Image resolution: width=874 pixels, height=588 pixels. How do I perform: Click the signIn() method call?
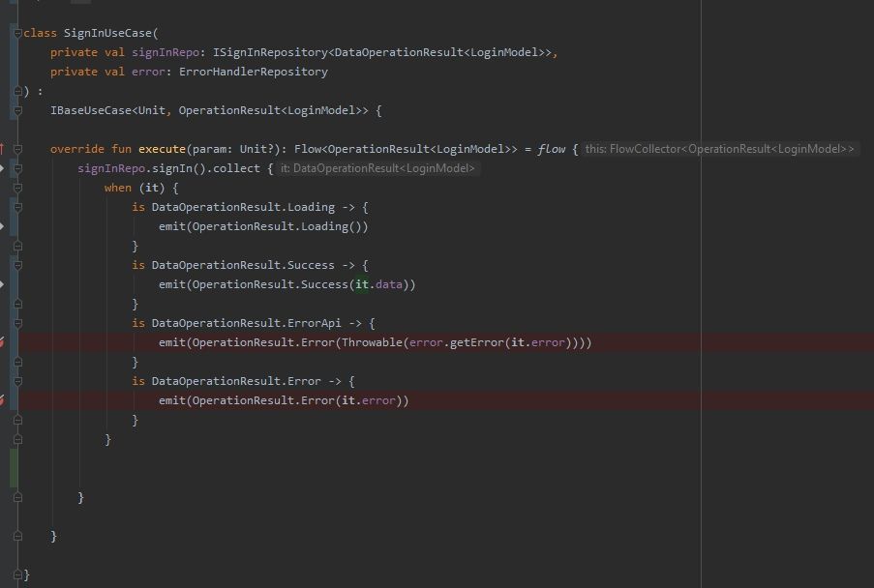tap(179, 168)
